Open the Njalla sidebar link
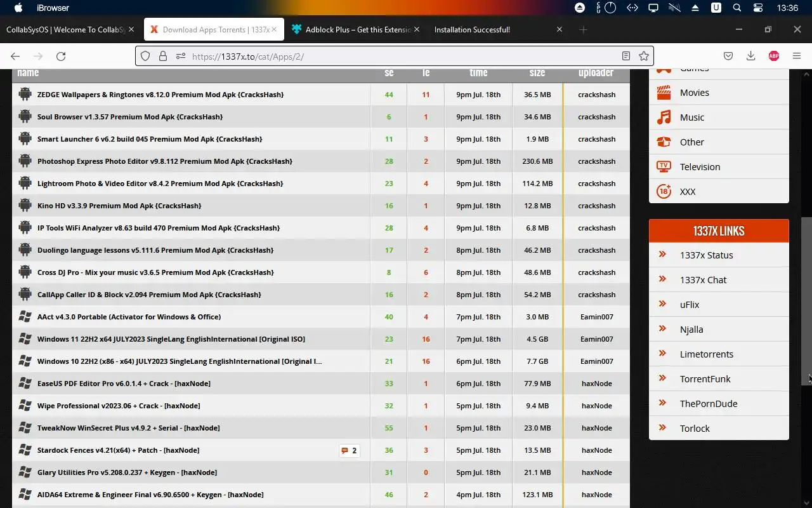The height and width of the screenshot is (508, 812). 691,330
